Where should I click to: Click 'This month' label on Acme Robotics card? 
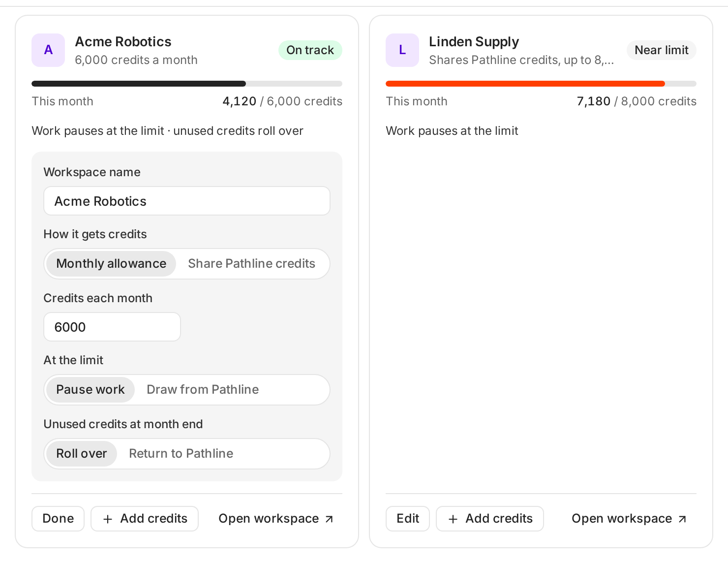pos(62,101)
